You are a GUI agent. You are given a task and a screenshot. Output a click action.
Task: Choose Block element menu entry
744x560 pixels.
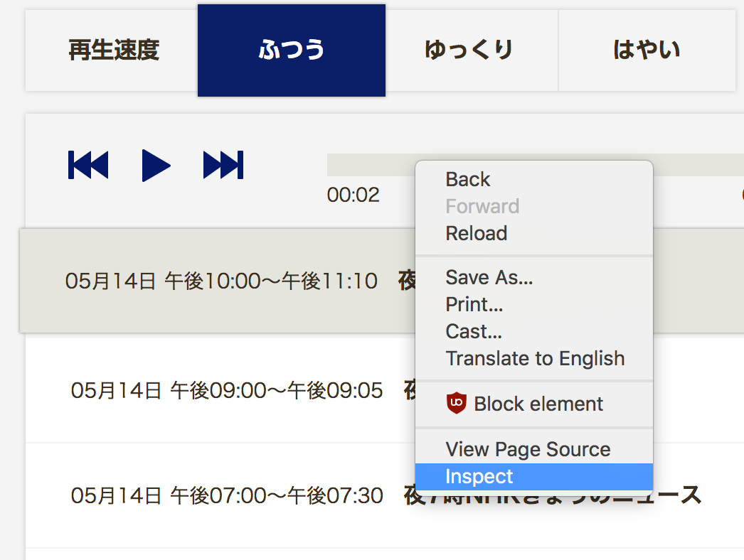point(533,404)
